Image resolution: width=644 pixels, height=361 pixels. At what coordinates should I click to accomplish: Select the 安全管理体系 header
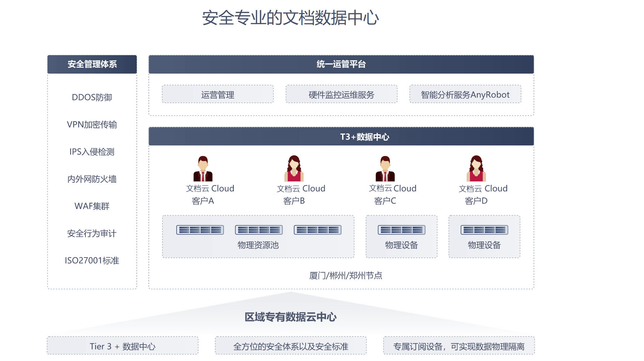pos(92,64)
